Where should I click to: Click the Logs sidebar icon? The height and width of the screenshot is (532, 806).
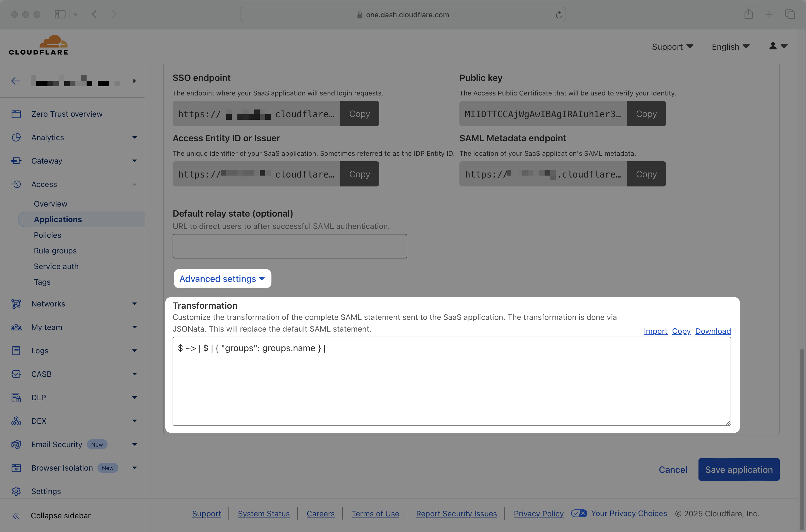(16, 351)
